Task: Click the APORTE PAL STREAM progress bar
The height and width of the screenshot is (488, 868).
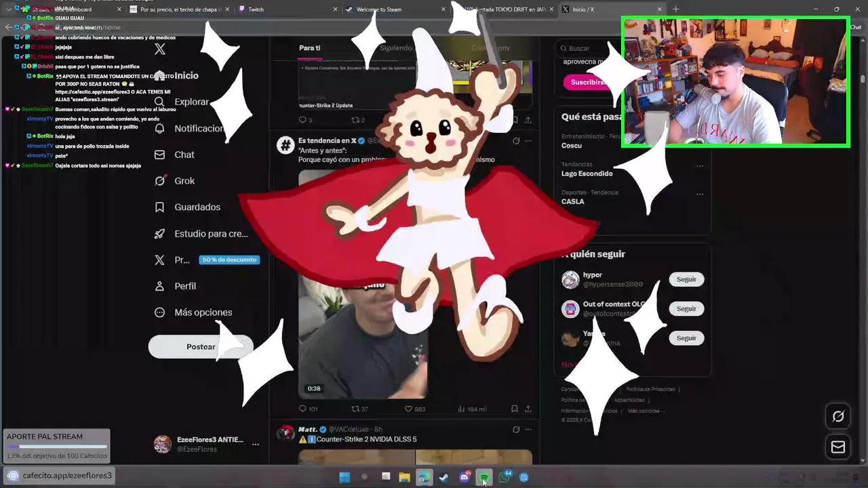Action: click(57, 447)
